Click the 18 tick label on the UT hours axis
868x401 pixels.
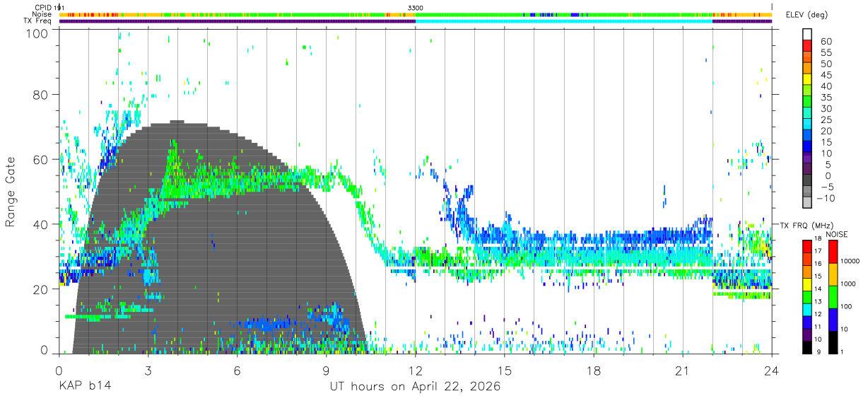click(593, 370)
